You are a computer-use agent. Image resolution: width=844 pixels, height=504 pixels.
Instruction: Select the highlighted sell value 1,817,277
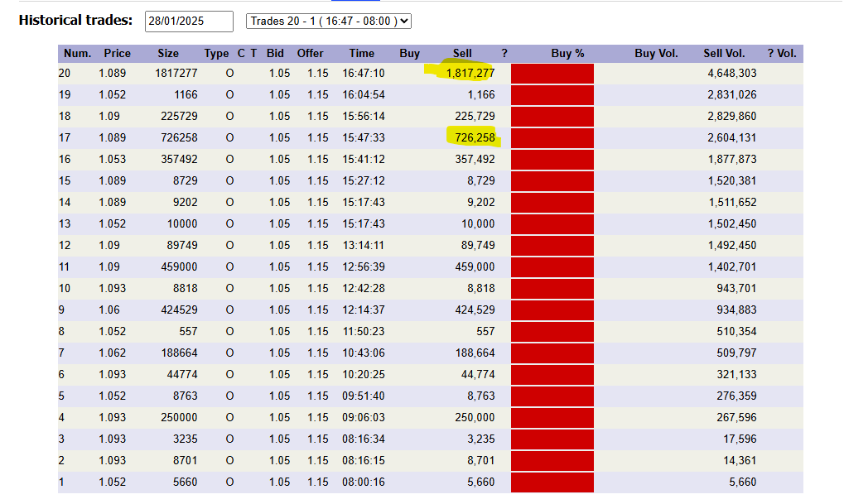pos(470,73)
